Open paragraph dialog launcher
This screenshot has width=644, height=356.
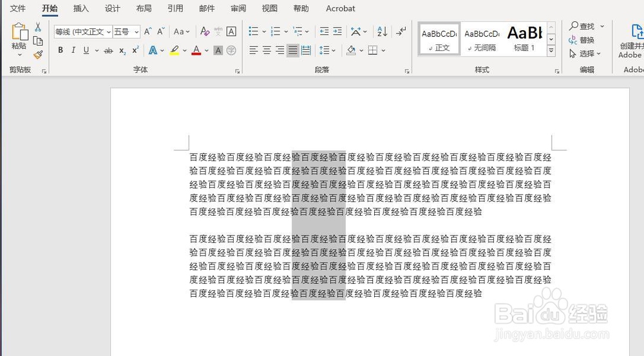407,71
